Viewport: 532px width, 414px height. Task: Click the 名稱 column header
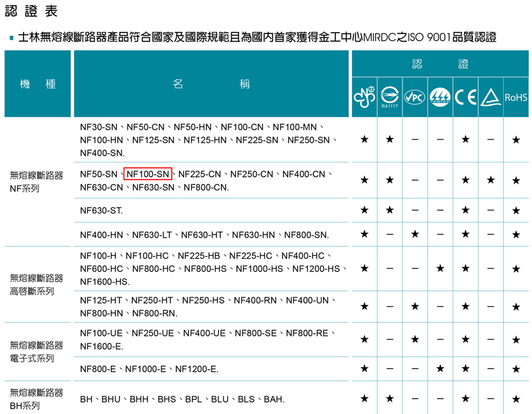pos(211,84)
